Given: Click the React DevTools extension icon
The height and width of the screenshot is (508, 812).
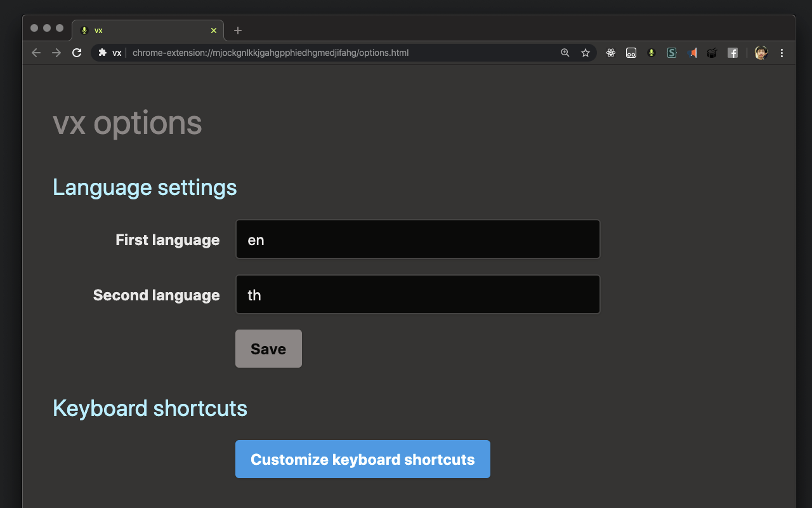Looking at the screenshot, I should [611, 53].
